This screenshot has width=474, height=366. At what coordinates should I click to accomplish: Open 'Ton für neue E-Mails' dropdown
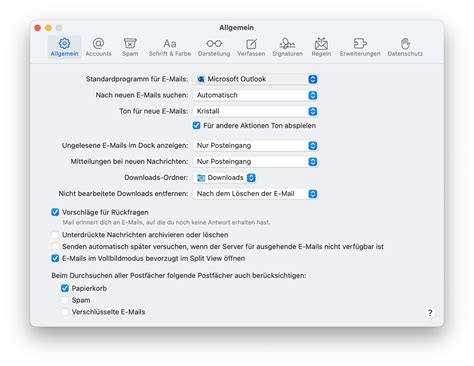255,111
